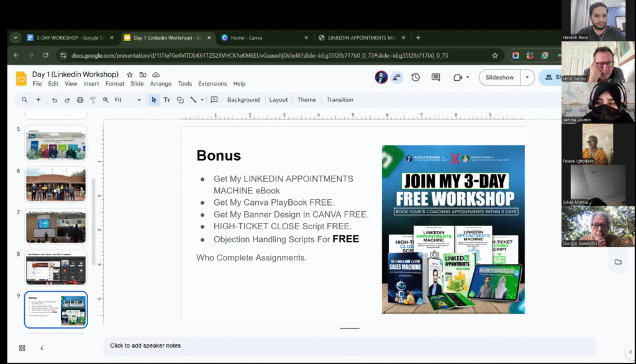Screen dimensions: 636x364
Task: Click the Transition button in toolbar
Action: point(340,100)
